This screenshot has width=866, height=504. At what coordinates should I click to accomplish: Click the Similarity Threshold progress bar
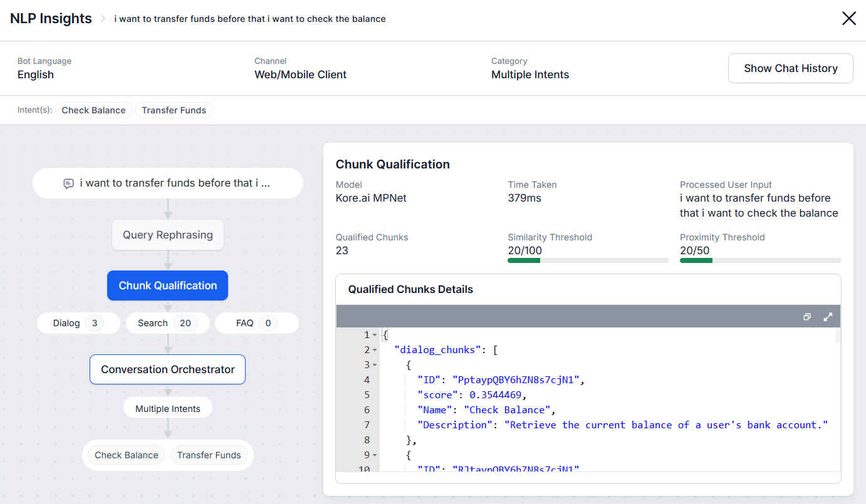[x=588, y=260]
